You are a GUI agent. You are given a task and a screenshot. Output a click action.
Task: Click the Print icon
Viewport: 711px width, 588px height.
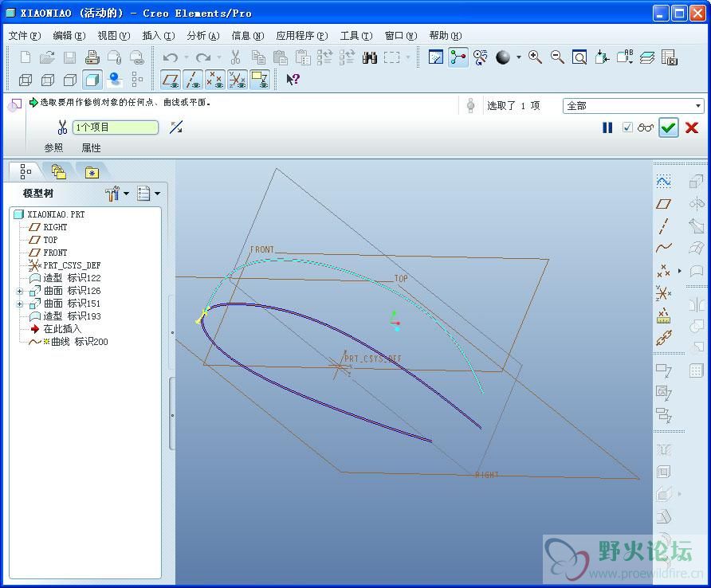(92, 57)
